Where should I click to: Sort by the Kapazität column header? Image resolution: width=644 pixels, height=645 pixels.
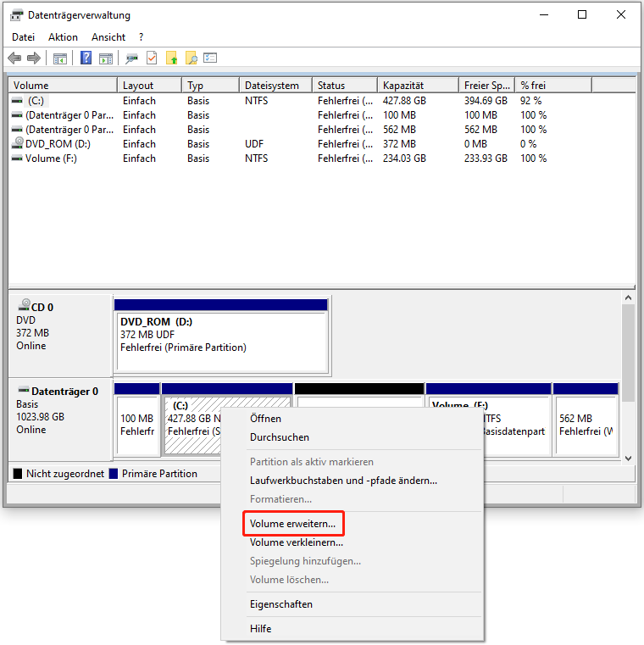click(x=419, y=85)
